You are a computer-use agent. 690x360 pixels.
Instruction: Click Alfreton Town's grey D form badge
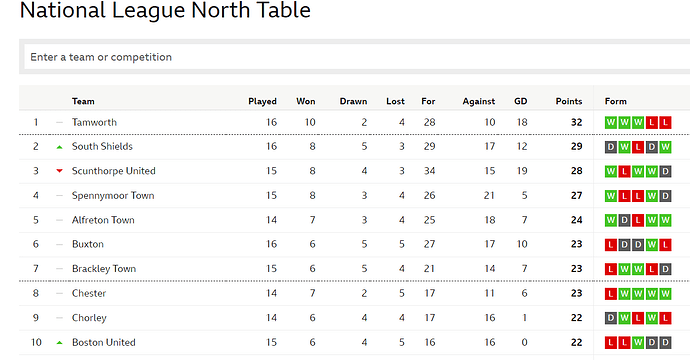coord(624,220)
